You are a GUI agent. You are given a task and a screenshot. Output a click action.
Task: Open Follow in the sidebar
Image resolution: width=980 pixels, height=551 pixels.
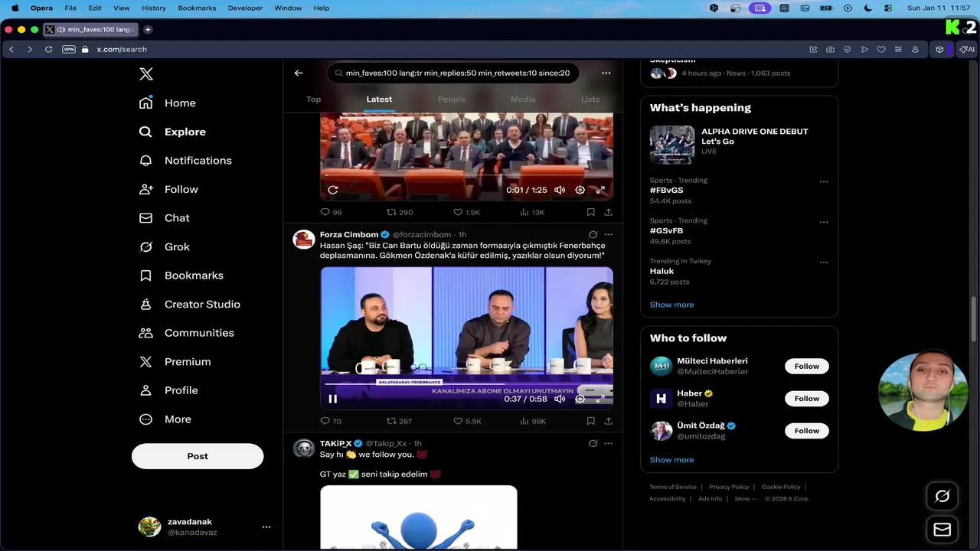168,189
